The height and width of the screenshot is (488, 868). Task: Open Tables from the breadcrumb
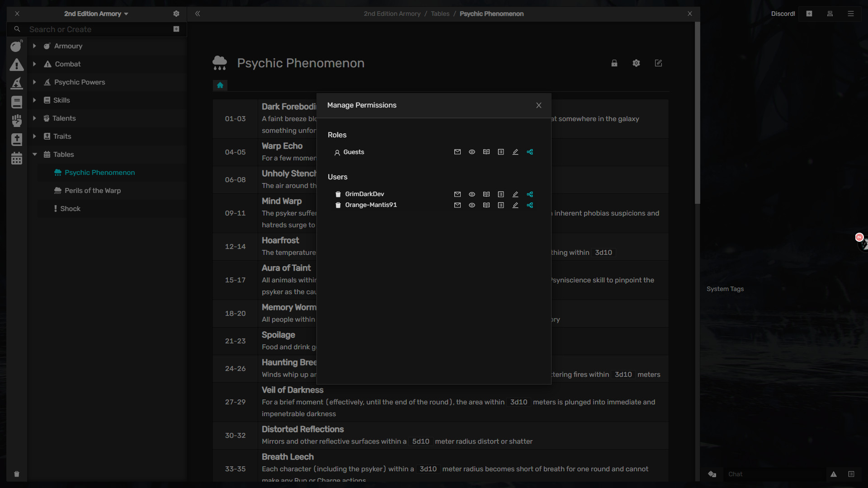point(440,14)
